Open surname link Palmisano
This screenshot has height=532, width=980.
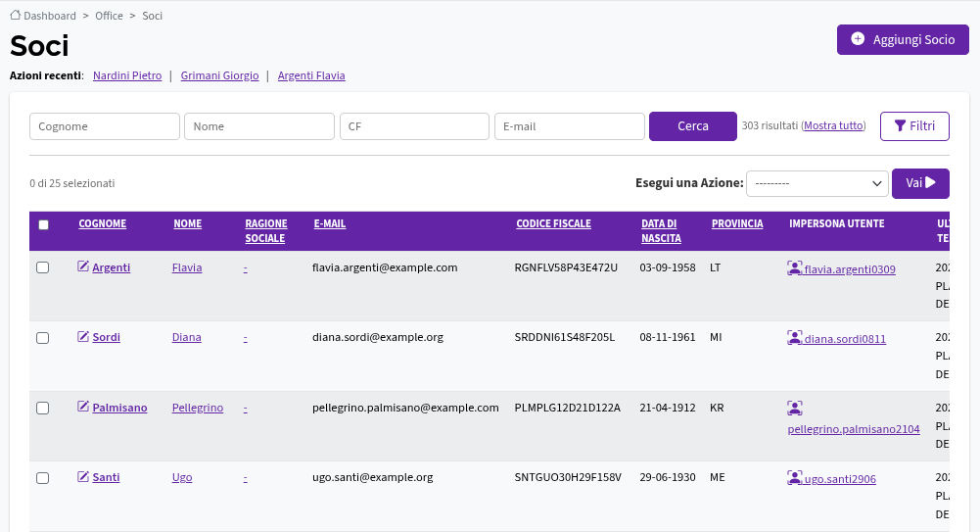coord(120,408)
